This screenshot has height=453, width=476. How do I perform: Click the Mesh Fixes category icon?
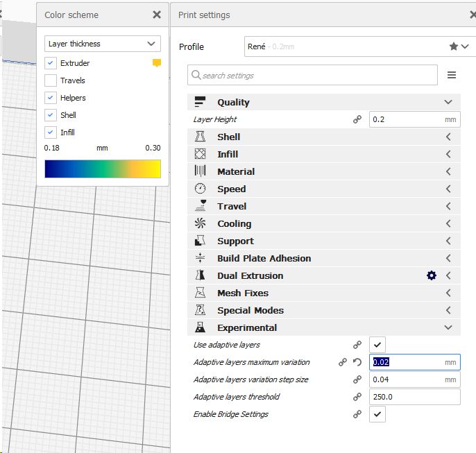pos(200,293)
